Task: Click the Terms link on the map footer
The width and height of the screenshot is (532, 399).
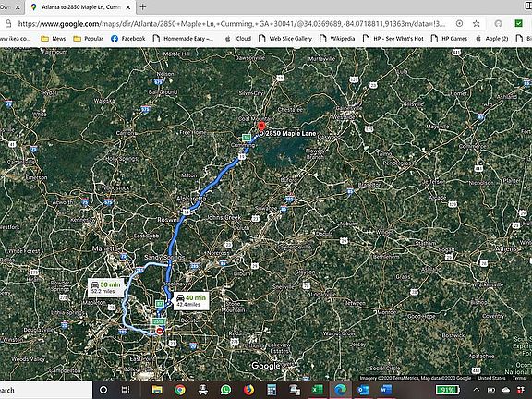Action: pyautogui.click(x=519, y=378)
